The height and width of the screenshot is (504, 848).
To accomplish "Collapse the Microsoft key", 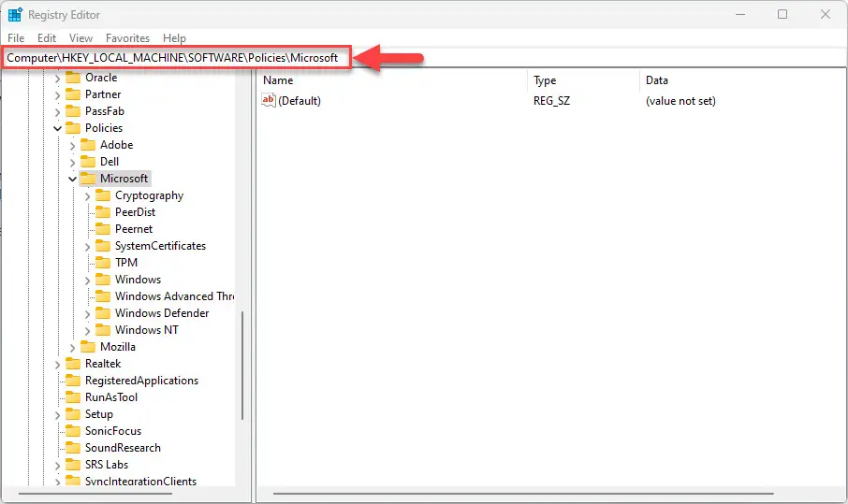I will tap(72, 179).
